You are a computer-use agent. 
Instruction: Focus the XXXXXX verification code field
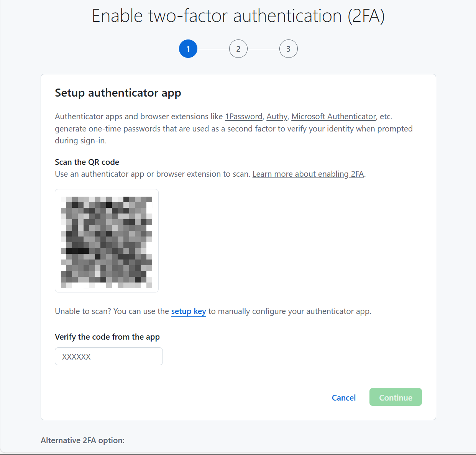coord(109,356)
